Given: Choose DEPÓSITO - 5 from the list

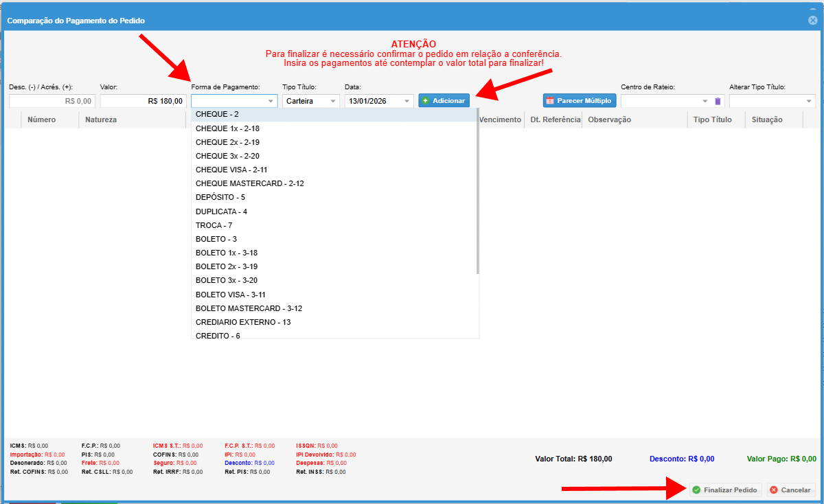Looking at the screenshot, I should (220, 197).
